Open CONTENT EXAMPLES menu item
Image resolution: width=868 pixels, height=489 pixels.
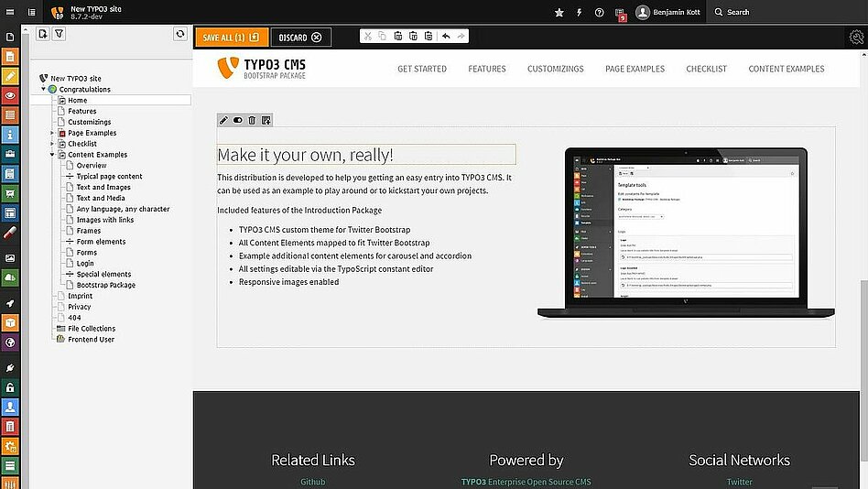pos(787,69)
